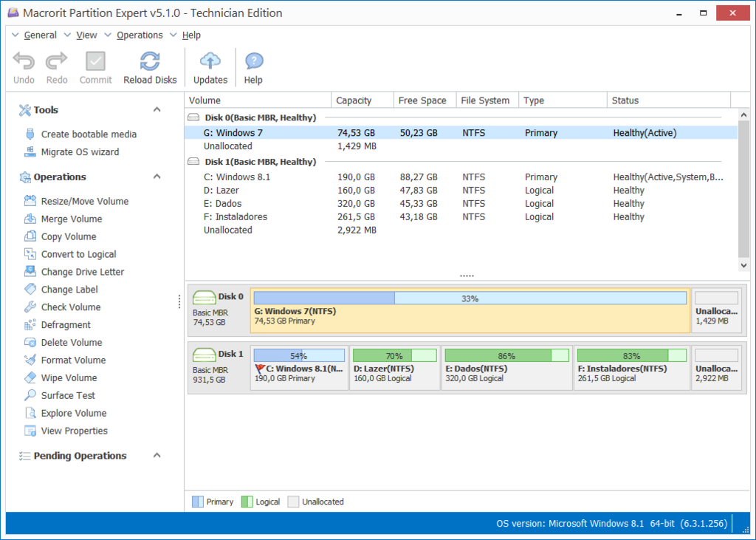
Task: Sort by the Volume column header
Action: 258,100
